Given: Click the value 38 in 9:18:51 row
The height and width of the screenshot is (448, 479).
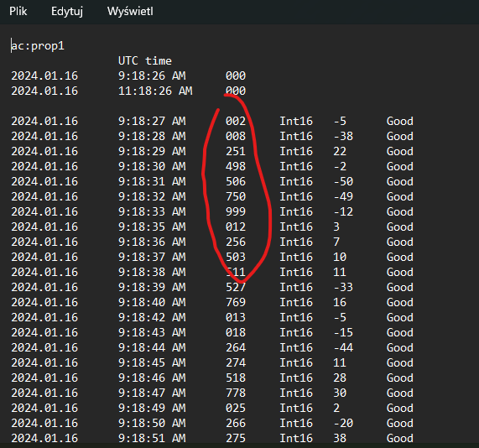Looking at the screenshot, I should [x=340, y=438].
